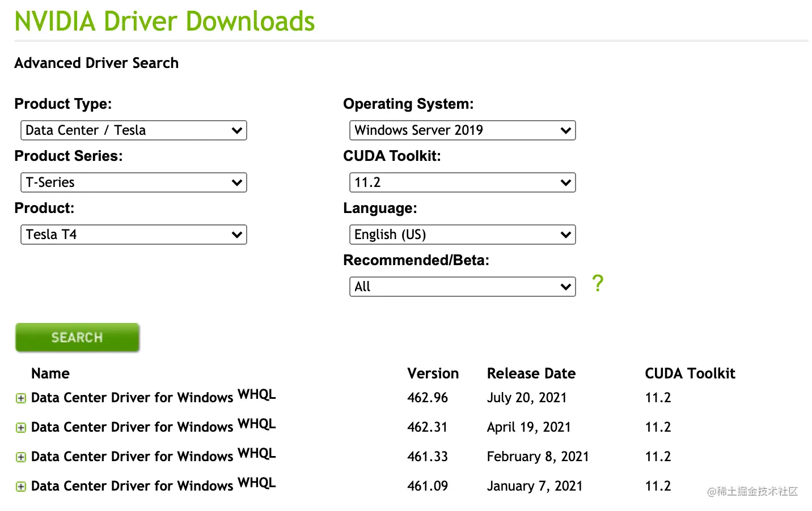Click version number 462.96
The height and width of the screenshot is (511, 812).
pyautogui.click(x=428, y=398)
